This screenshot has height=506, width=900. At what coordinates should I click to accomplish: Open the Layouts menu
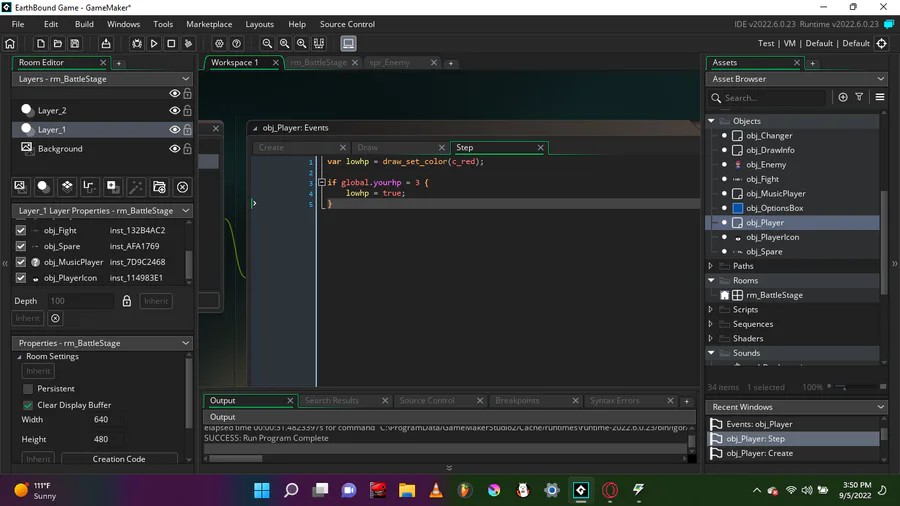point(259,24)
